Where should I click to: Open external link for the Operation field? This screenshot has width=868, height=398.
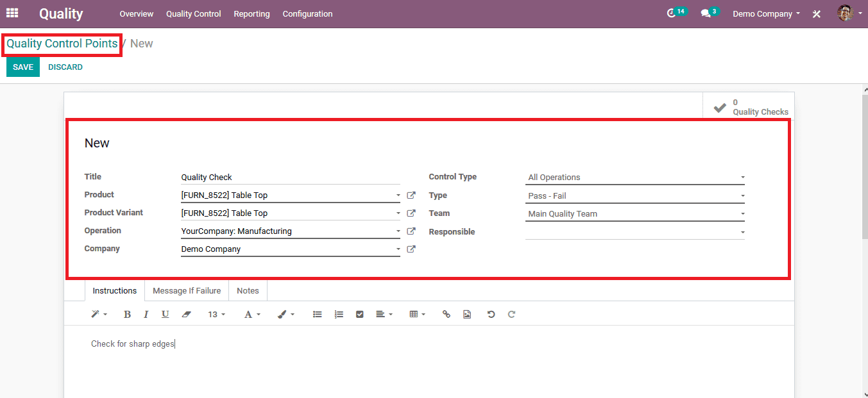[411, 231]
